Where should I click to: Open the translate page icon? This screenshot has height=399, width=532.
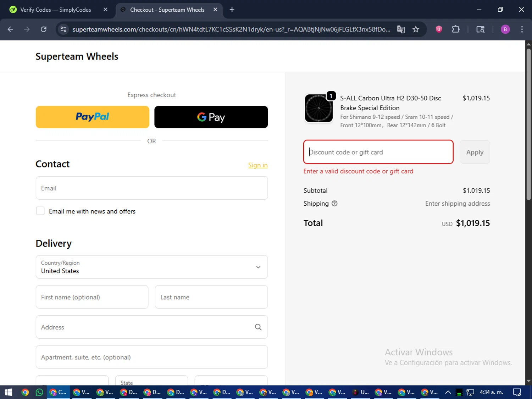pos(401,29)
